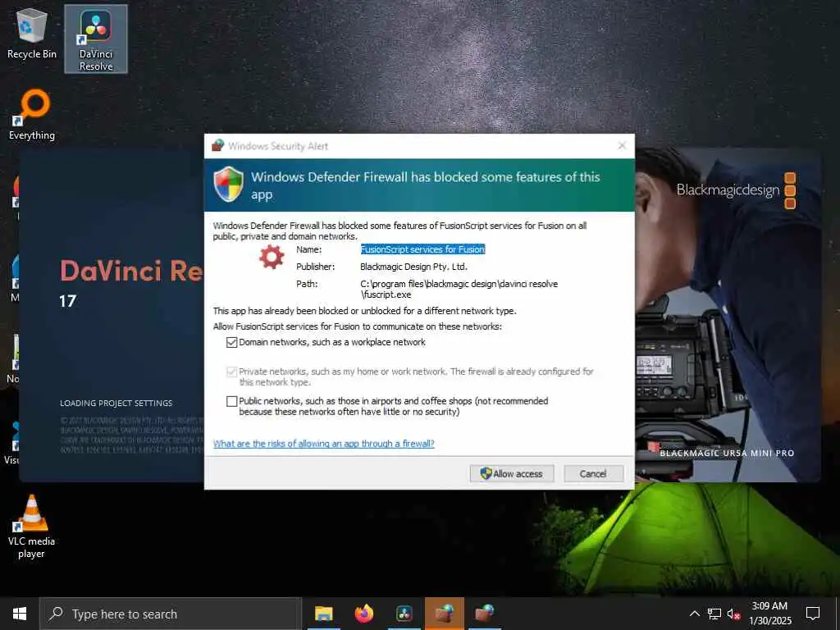Screen dimensions: 840x630
Task: Click the taskbar network status icon
Action: point(714,614)
